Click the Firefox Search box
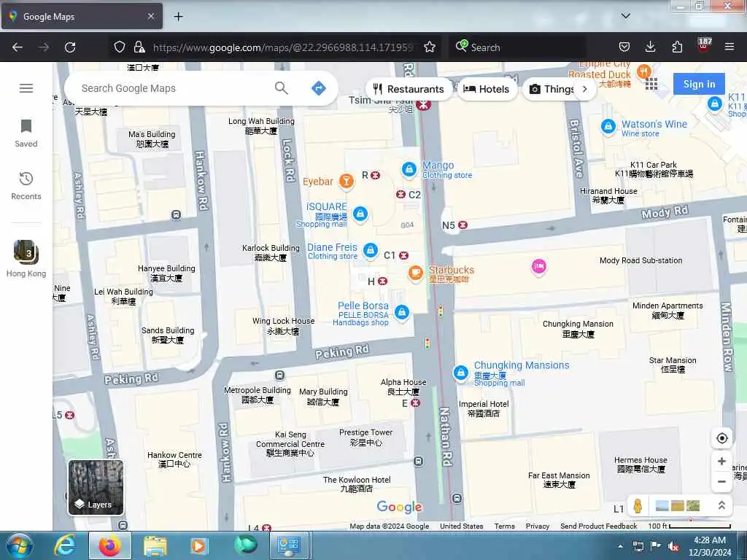Viewport: 747px width, 560px height. [519, 47]
